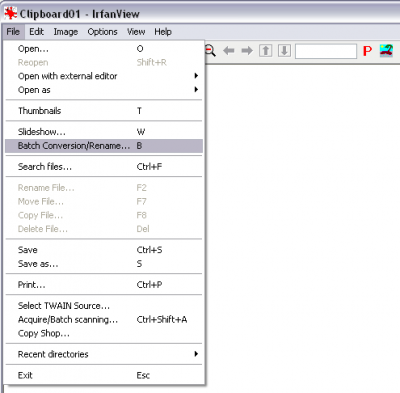The image size is (400, 393).
Task: Open Copy Shop... menu entry
Action: point(104,333)
